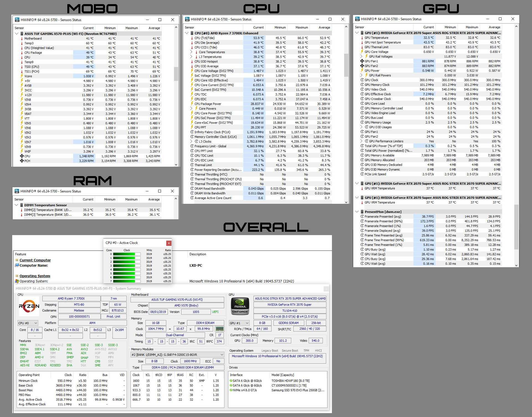
Task: Close the CPU #0 - Active Clock popup
Action: tap(169, 243)
